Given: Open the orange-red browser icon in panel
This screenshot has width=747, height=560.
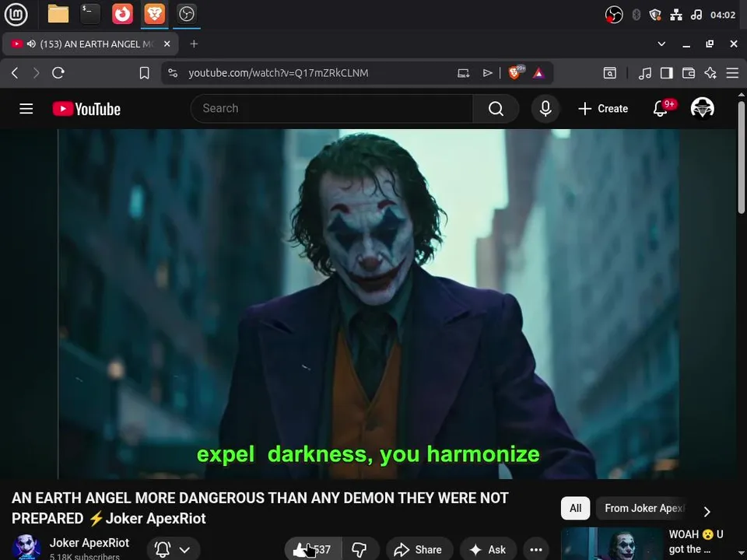Looking at the screenshot, I should 122,14.
